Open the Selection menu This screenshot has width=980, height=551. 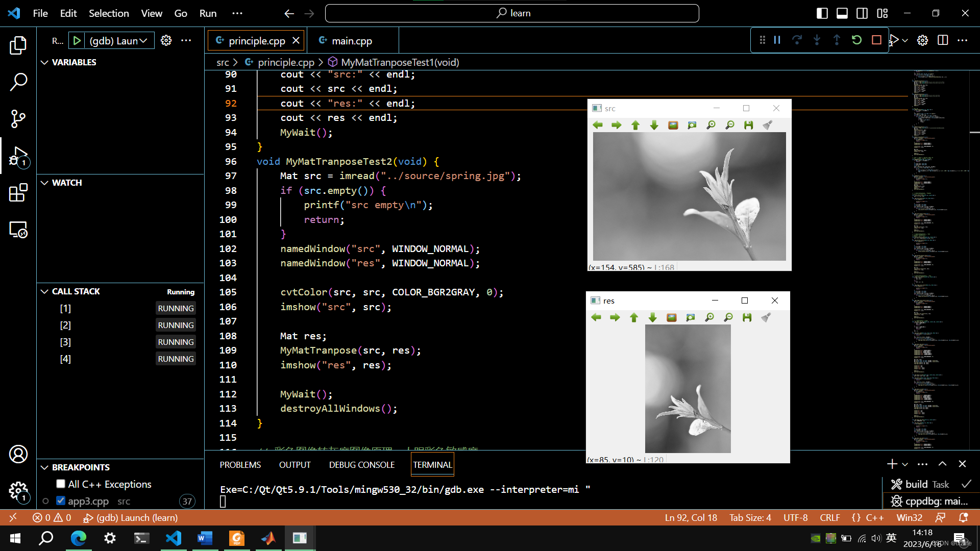109,13
